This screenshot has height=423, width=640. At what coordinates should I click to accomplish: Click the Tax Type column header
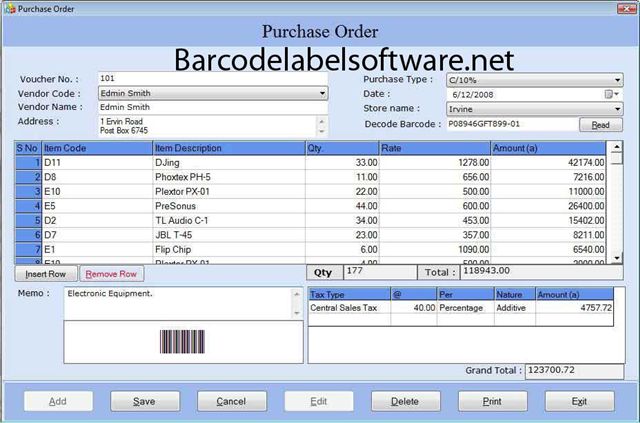click(x=349, y=294)
